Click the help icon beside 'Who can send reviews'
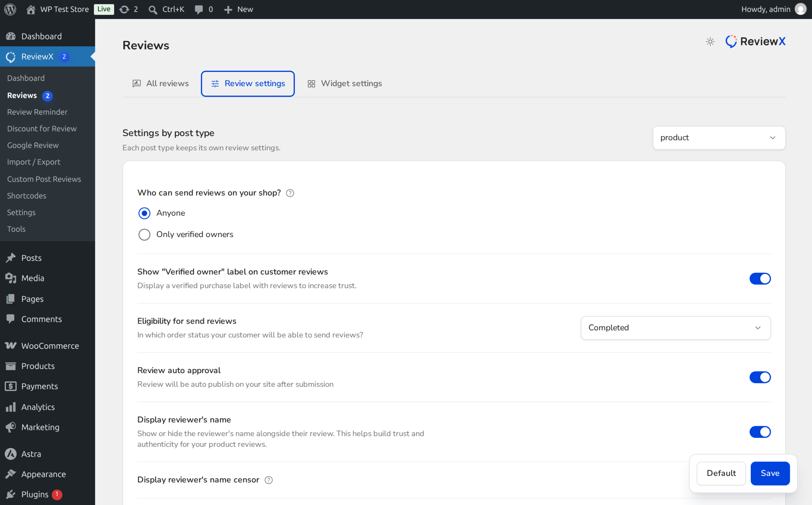812x505 pixels. pos(290,193)
